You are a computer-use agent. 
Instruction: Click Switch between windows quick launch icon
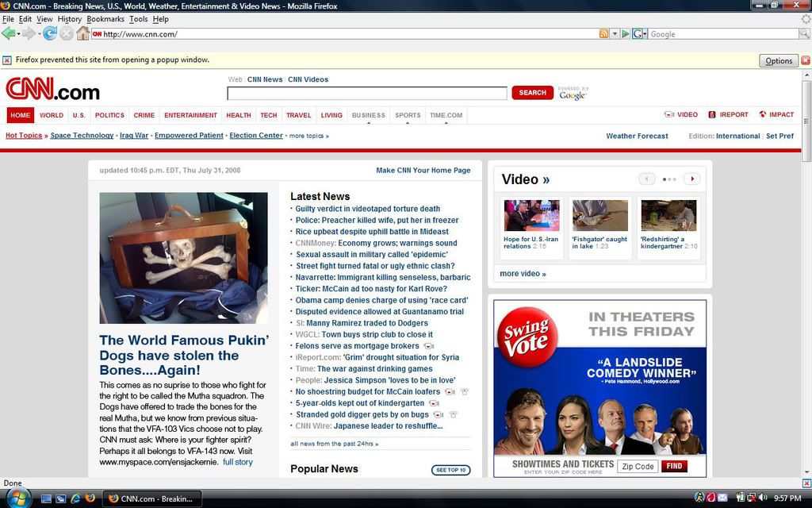tap(60, 498)
